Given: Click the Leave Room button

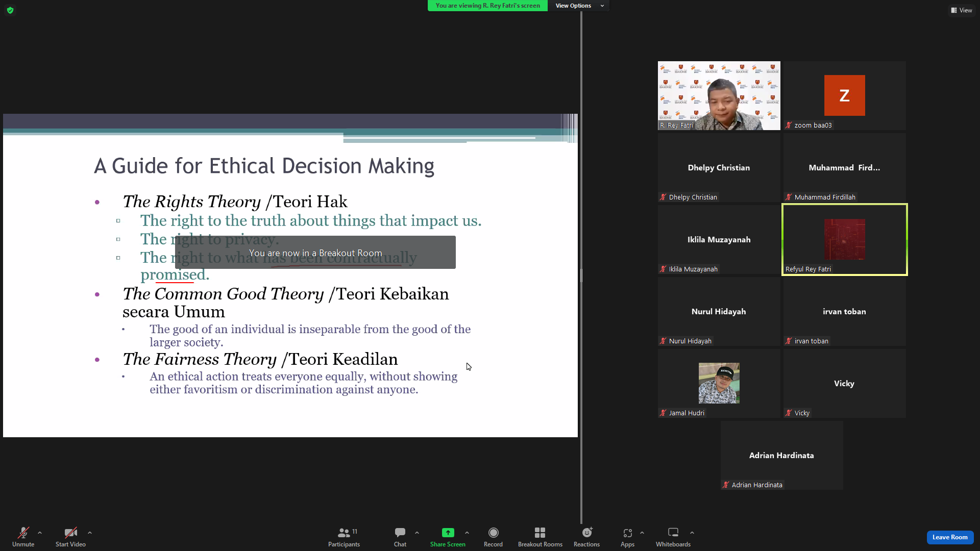Looking at the screenshot, I should pyautogui.click(x=950, y=537).
